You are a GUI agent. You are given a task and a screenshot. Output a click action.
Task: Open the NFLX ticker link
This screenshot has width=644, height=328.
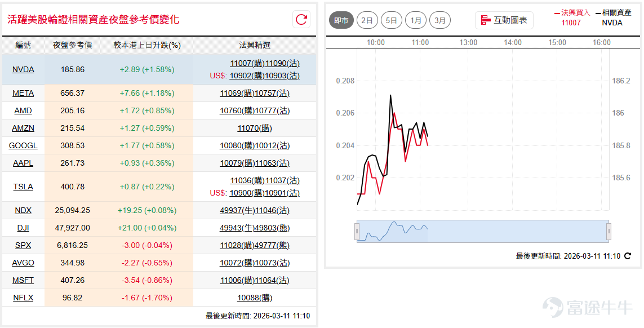click(x=23, y=298)
